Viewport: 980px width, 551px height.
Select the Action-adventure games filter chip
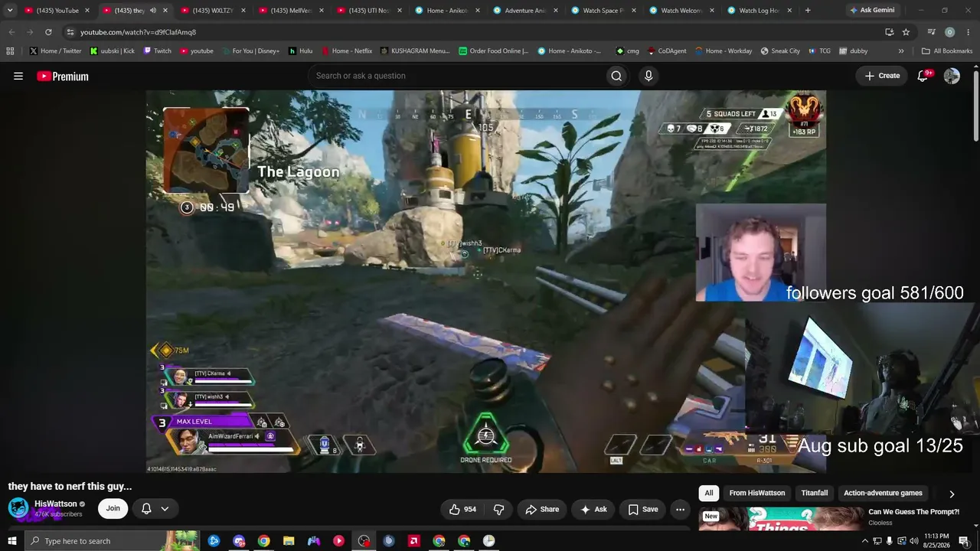point(883,493)
